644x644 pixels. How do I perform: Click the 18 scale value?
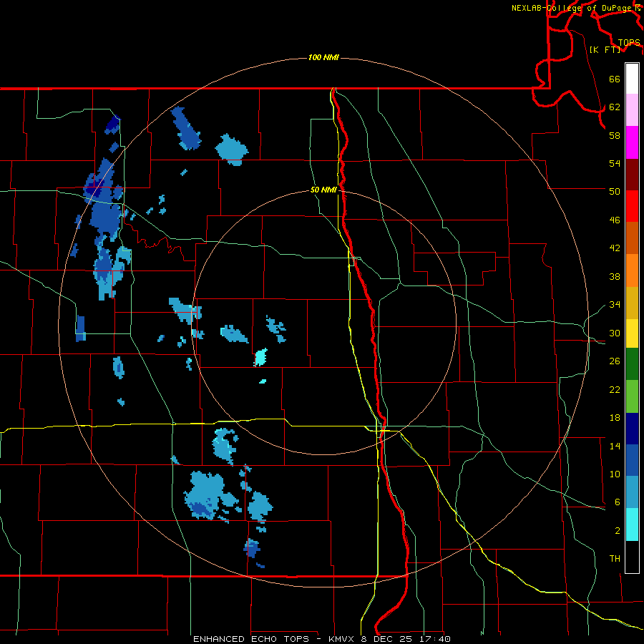pyautogui.click(x=615, y=418)
